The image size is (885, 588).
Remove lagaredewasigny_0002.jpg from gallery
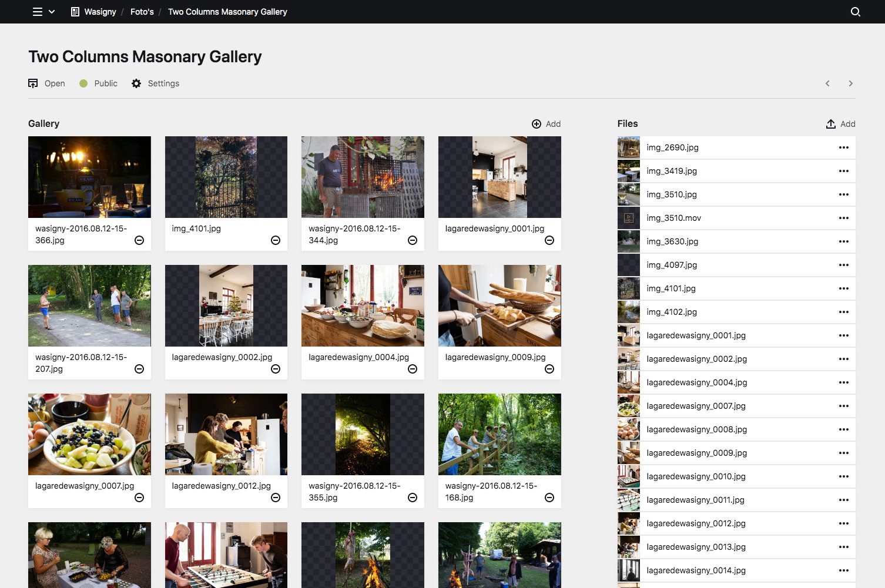coord(276,369)
